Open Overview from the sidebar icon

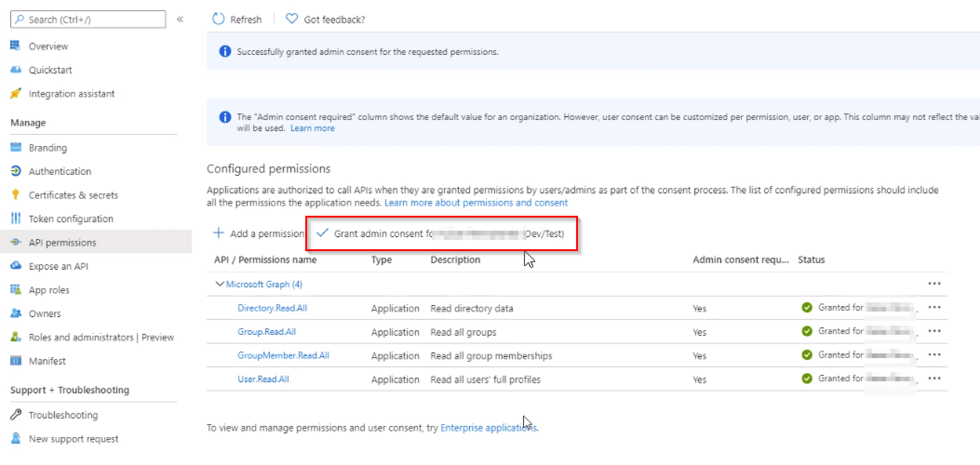click(15, 46)
